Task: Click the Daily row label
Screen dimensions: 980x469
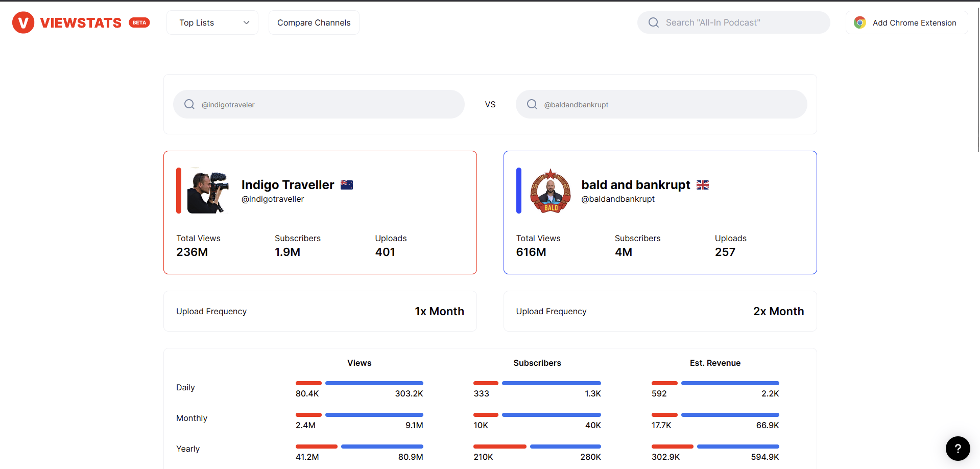Action: pyautogui.click(x=185, y=387)
